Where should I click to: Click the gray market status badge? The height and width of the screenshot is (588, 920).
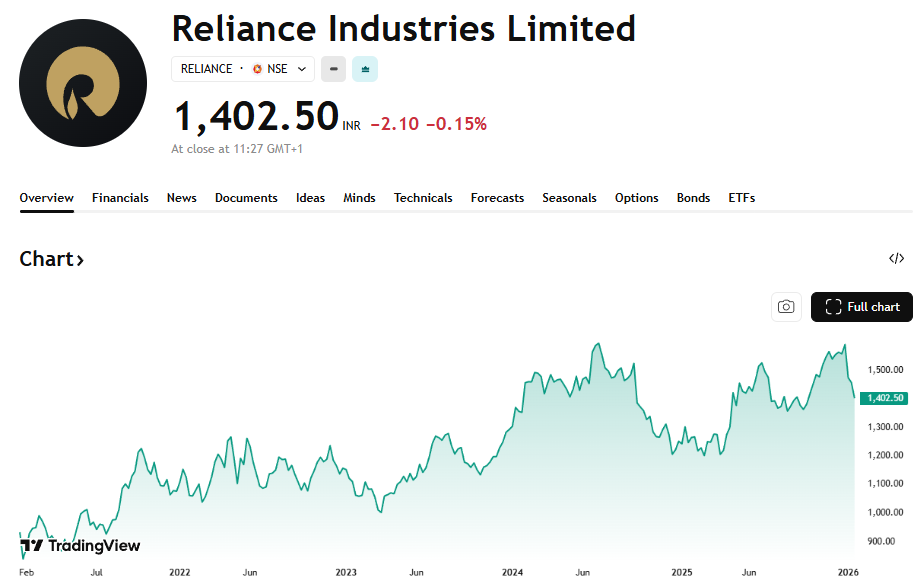point(333,69)
